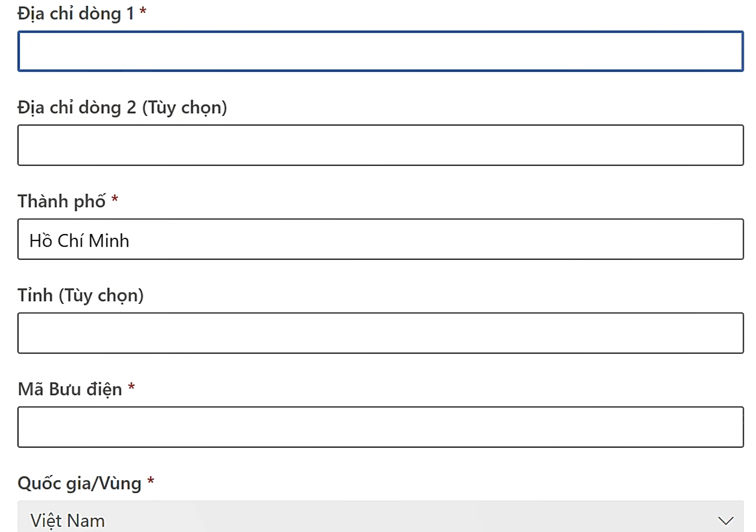Click the 'Mã Bưu điện' label
Image resolution: width=756 pixels, height=532 pixels.
(x=69, y=389)
